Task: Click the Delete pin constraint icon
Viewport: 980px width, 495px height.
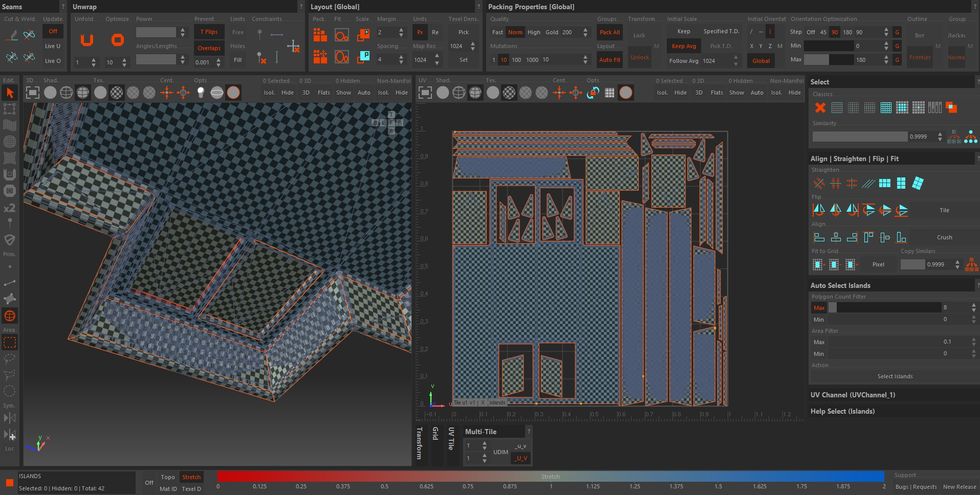Action: coord(262,57)
